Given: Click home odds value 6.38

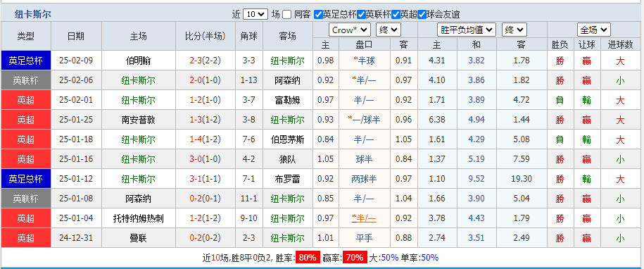Looking at the screenshot, I should pyautogui.click(x=436, y=120).
